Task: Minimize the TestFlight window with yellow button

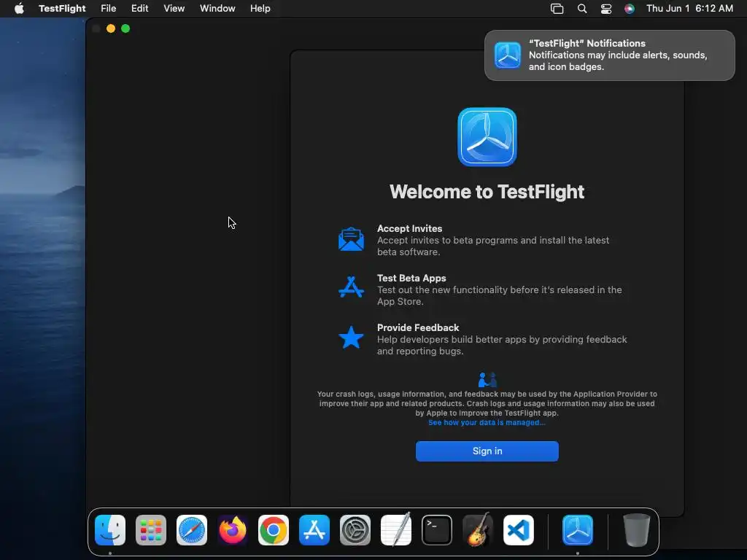Action: pyautogui.click(x=111, y=28)
